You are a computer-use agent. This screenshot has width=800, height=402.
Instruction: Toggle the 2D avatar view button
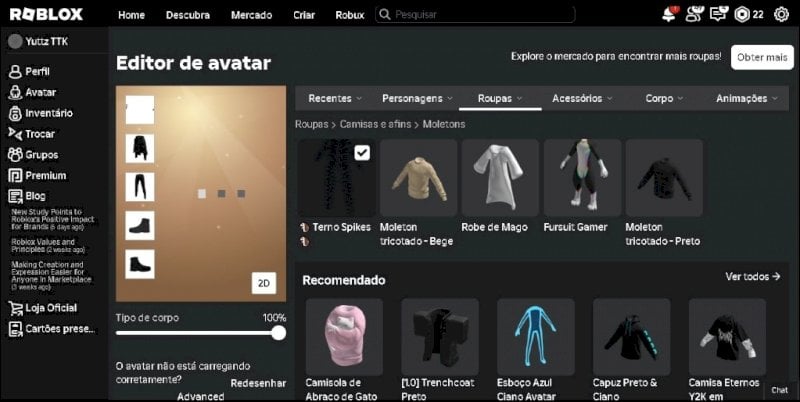click(x=264, y=283)
